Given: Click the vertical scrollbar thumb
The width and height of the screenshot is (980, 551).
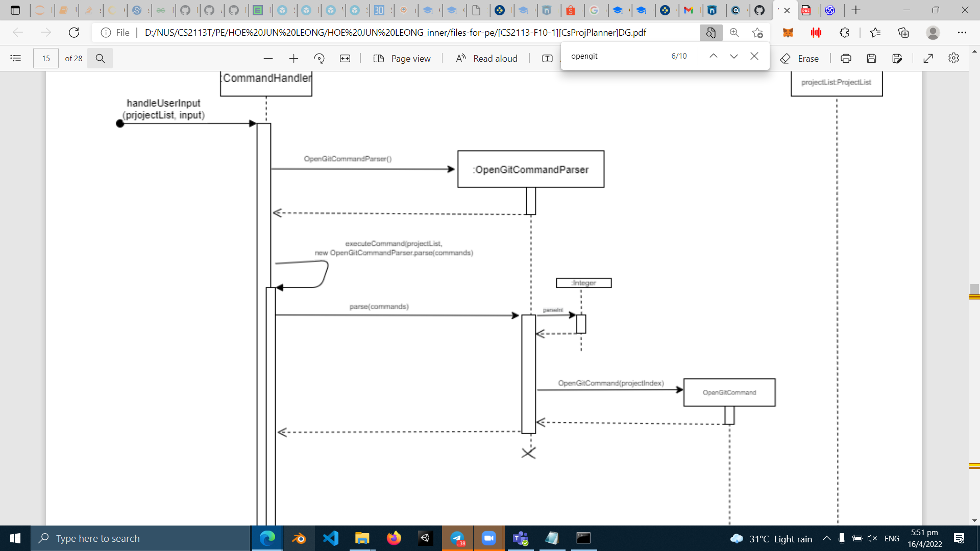Looking at the screenshot, I should click(974, 290).
